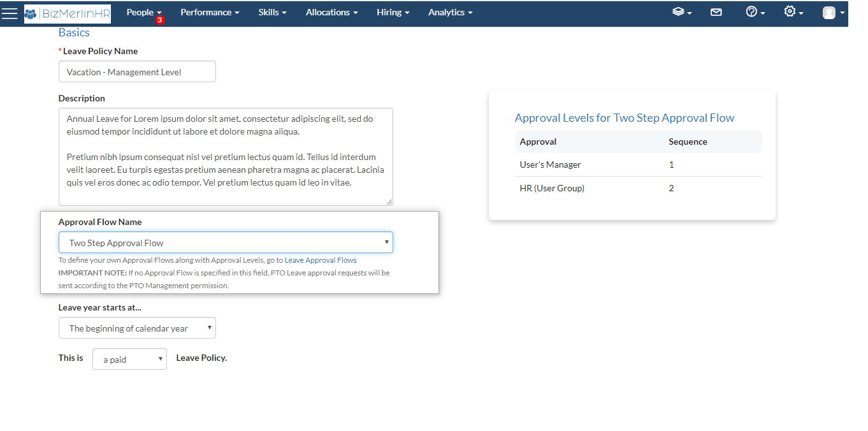Click the User's Manager approval row
The height and width of the screenshot is (431, 868).
coord(638,164)
